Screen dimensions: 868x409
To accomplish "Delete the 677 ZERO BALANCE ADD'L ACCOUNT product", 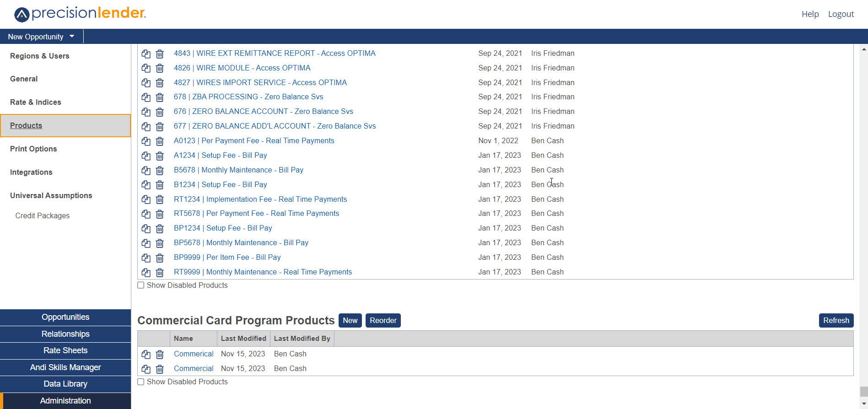I will coord(160,127).
